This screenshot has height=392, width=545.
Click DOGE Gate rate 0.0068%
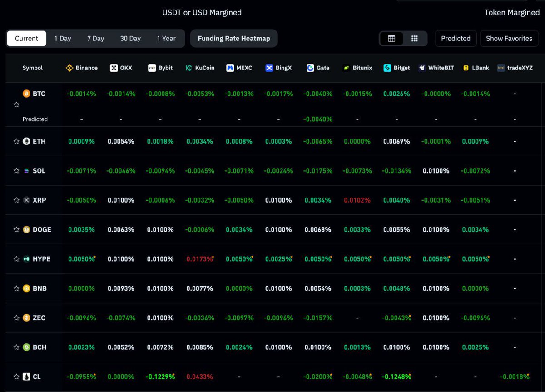(318, 229)
